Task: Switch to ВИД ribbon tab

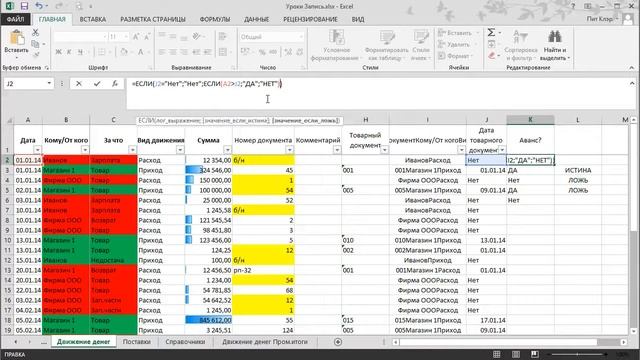Action: (358, 19)
